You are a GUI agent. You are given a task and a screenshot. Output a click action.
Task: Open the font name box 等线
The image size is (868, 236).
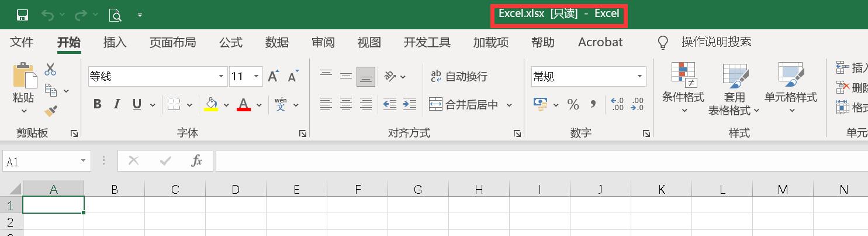coord(157,76)
